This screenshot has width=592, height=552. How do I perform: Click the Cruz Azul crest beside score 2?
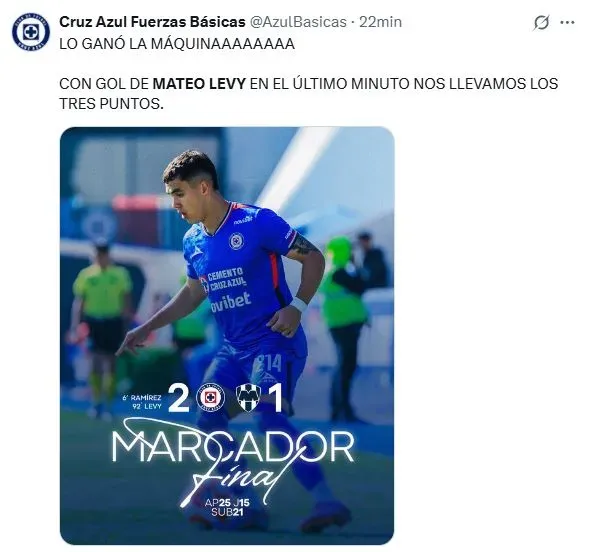tap(210, 398)
